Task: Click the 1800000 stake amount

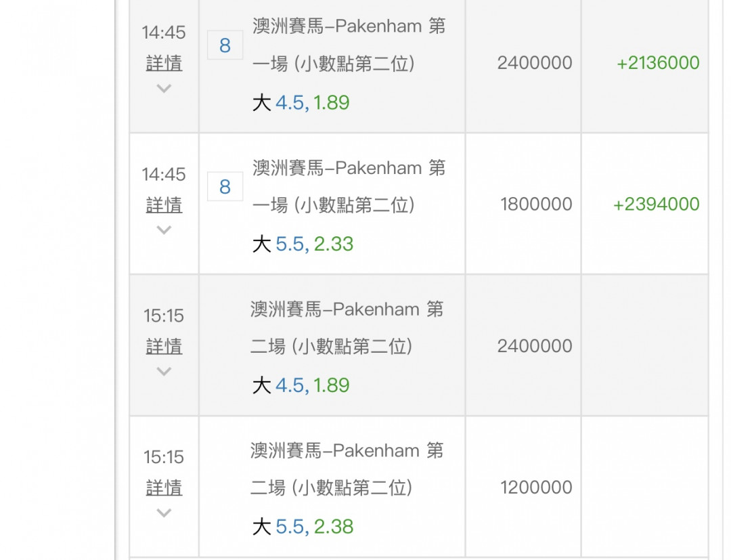Action: click(x=536, y=204)
